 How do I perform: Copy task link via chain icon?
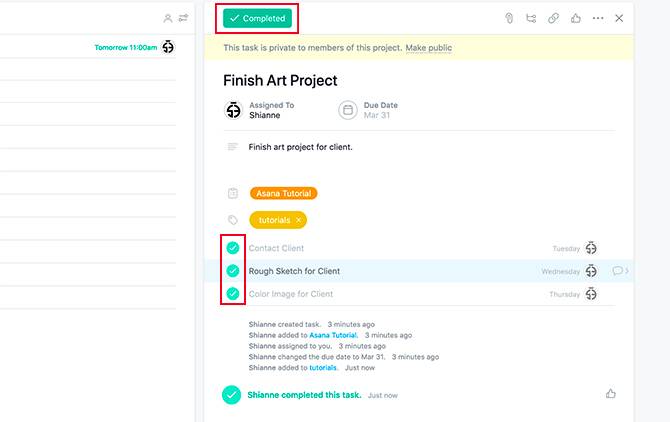(x=553, y=18)
